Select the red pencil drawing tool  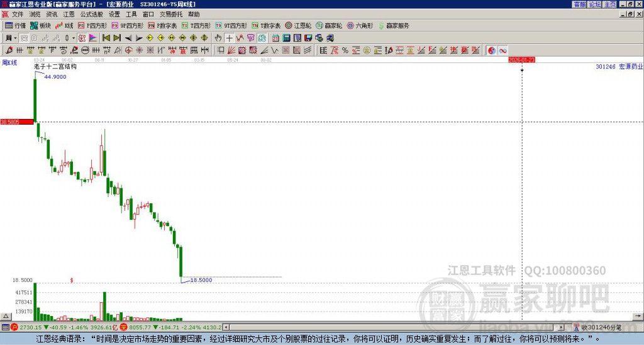point(9,50)
